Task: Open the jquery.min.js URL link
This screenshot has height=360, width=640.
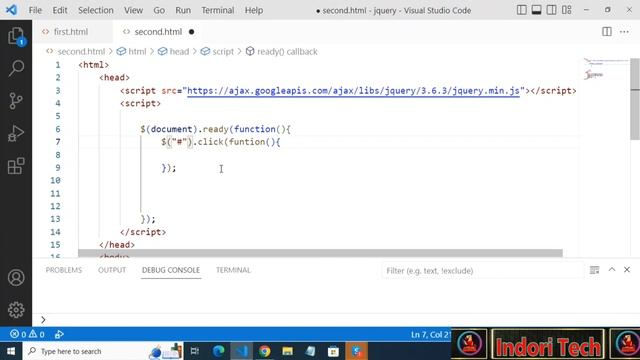Action: click(353, 91)
